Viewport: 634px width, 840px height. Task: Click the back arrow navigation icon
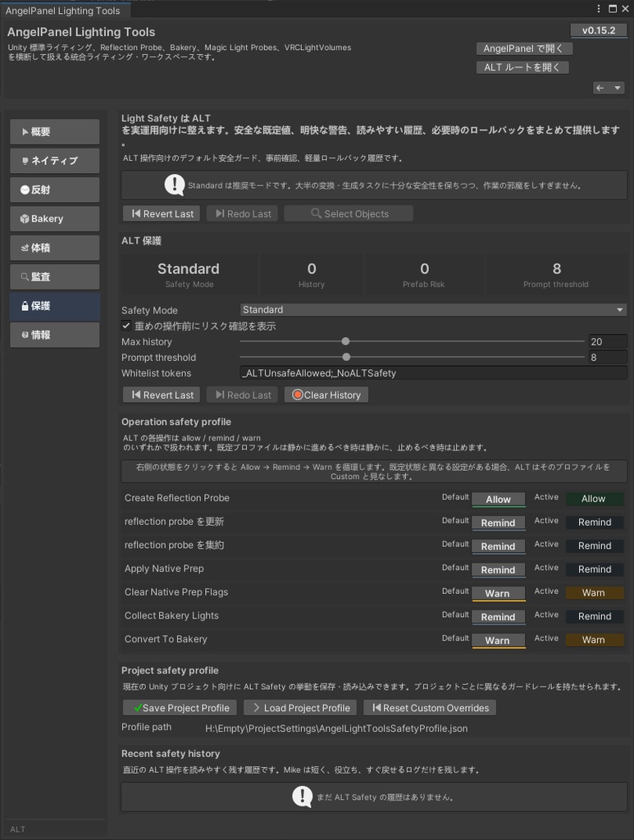point(600,88)
